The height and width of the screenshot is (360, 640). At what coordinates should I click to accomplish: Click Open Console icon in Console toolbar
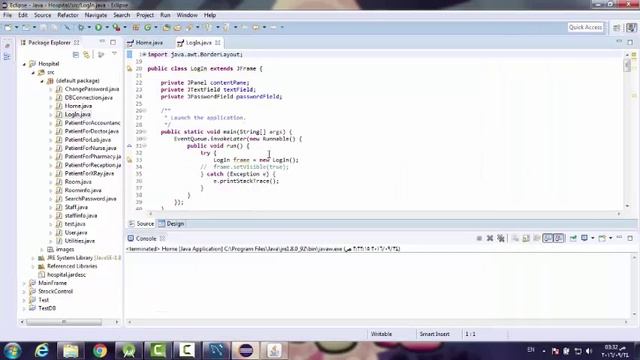(x=602, y=238)
